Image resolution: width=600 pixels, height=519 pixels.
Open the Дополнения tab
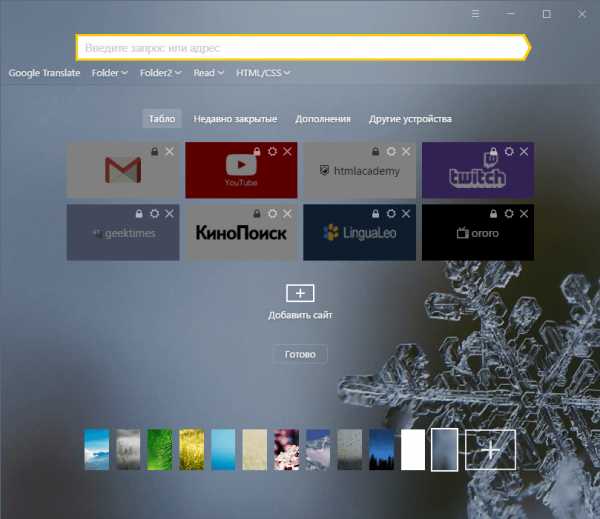coord(322,119)
